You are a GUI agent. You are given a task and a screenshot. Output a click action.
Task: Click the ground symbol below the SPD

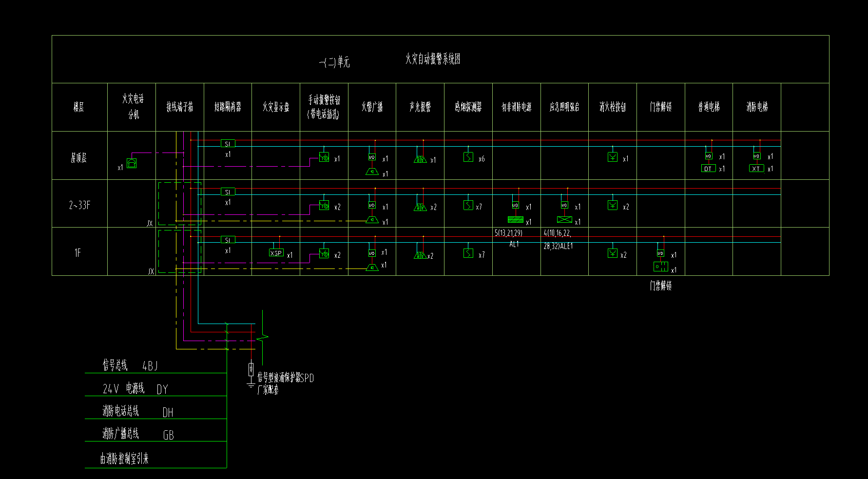point(251,385)
